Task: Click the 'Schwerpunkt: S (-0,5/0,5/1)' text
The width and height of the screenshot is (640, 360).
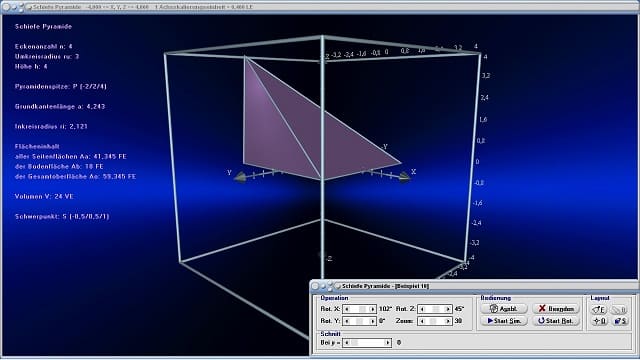Action: (x=62, y=216)
